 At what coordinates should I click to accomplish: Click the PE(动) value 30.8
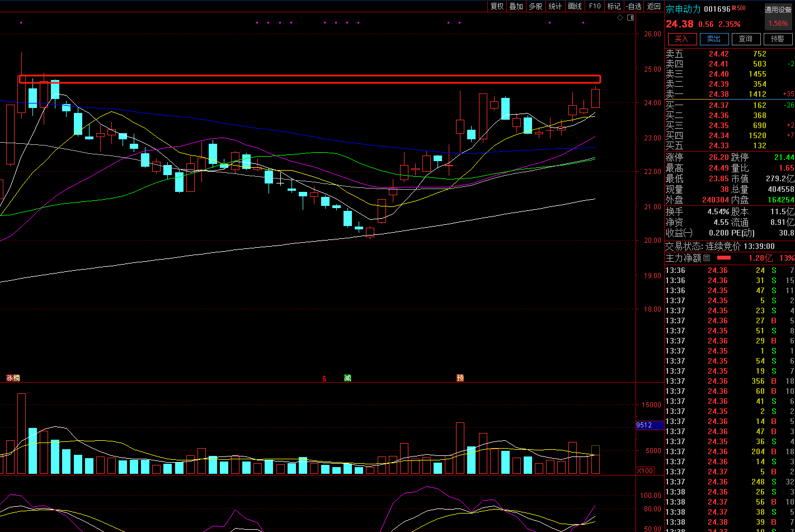[x=786, y=233]
